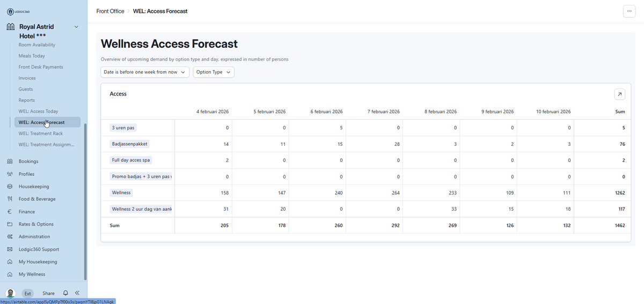Click the user avatar picture
This screenshot has height=304, width=644.
click(11, 293)
